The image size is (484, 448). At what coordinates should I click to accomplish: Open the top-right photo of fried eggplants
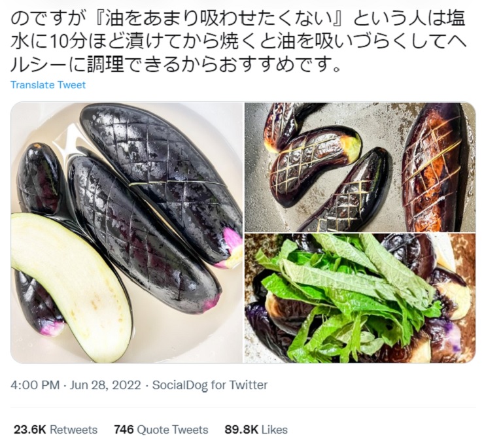click(x=360, y=167)
